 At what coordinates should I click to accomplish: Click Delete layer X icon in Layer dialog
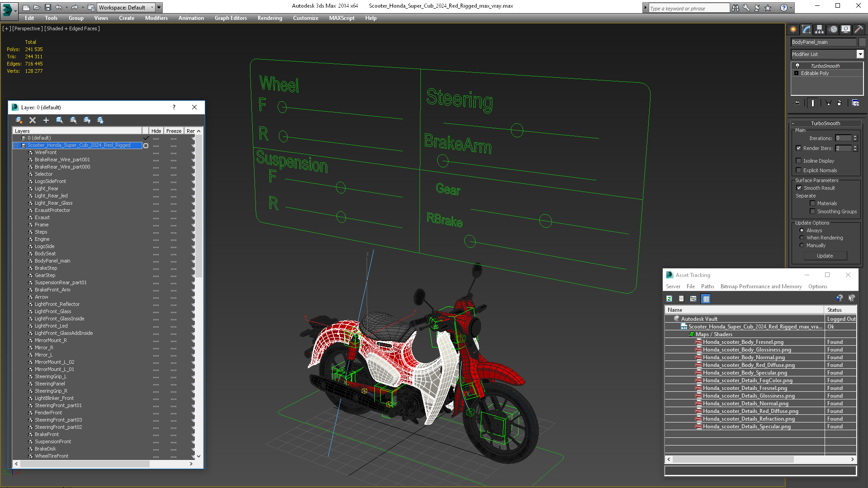33,120
